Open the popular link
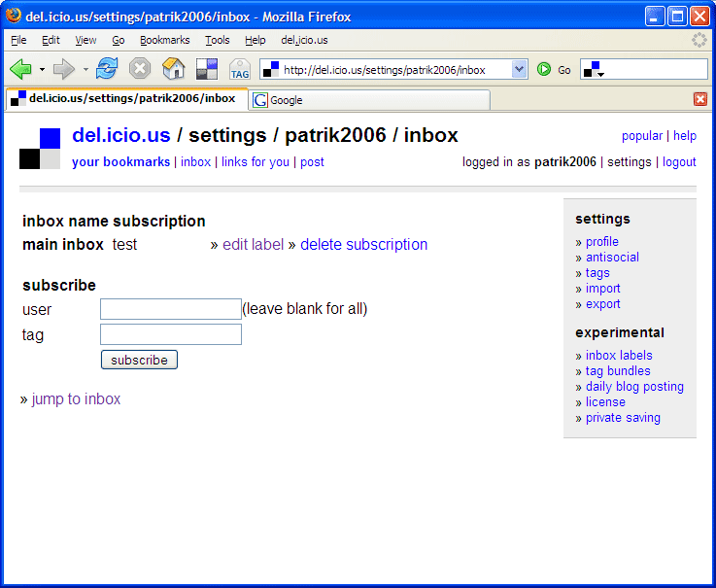The image size is (716, 588). coord(642,136)
